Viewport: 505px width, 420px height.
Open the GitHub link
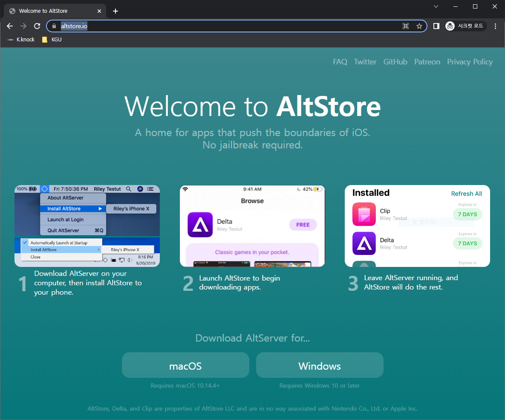[x=395, y=61]
